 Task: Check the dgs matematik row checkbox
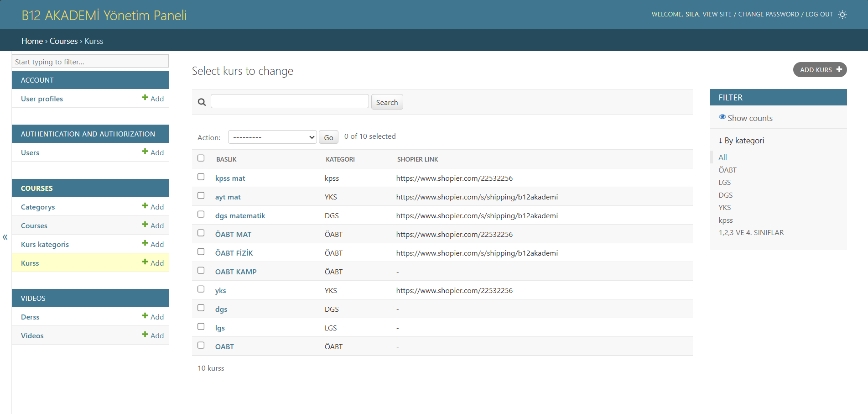(x=201, y=214)
